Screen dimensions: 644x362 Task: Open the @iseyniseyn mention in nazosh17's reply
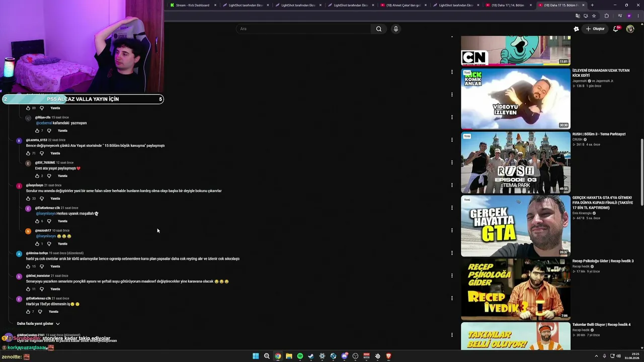click(x=46, y=236)
